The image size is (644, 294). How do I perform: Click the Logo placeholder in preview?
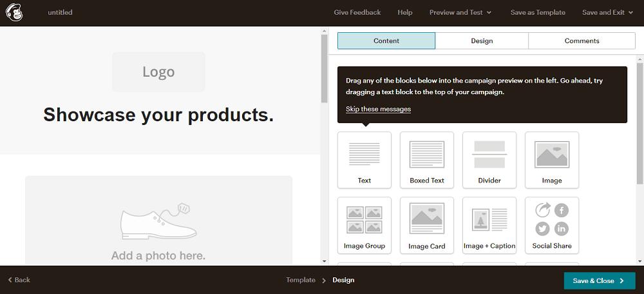(158, 72)
